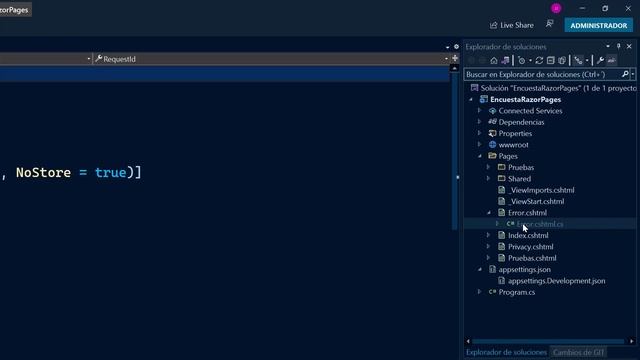The height and width of the screenshot is (360, 640).
Task: Open _ViewStart.cshtml file
Action: 536,201
